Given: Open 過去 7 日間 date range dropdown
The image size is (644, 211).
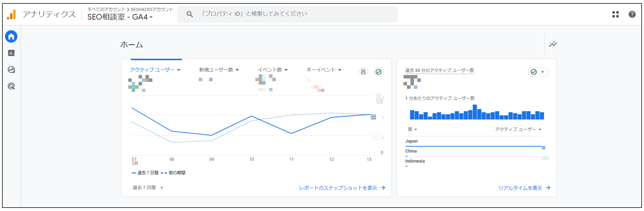Looking at the screenshot, I should point(148,187).
